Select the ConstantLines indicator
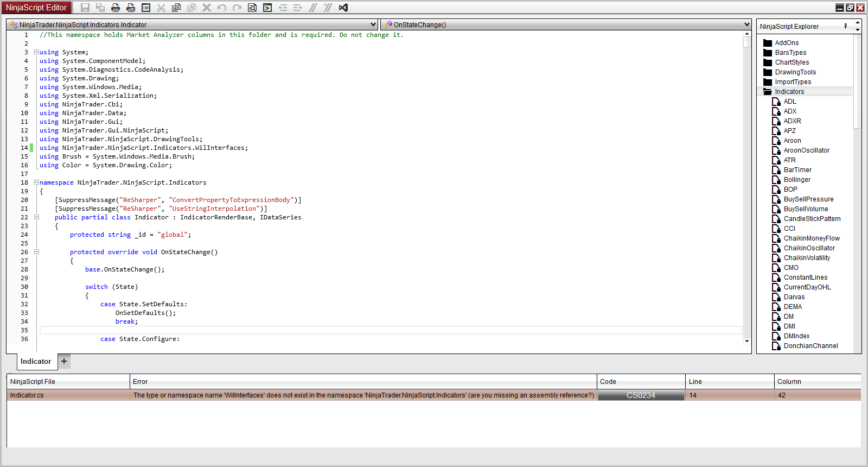This screenshot has height=467, width=868. coord(806,277)
